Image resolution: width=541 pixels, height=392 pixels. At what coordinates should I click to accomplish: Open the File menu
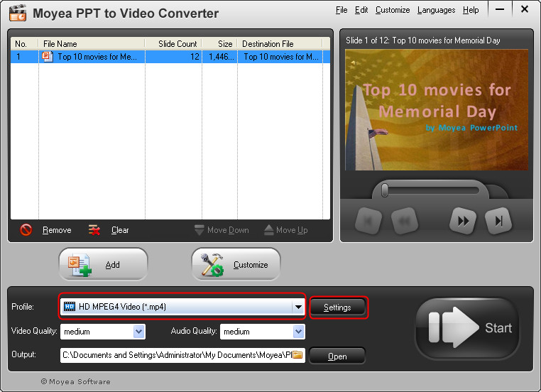tap(341, 10)
